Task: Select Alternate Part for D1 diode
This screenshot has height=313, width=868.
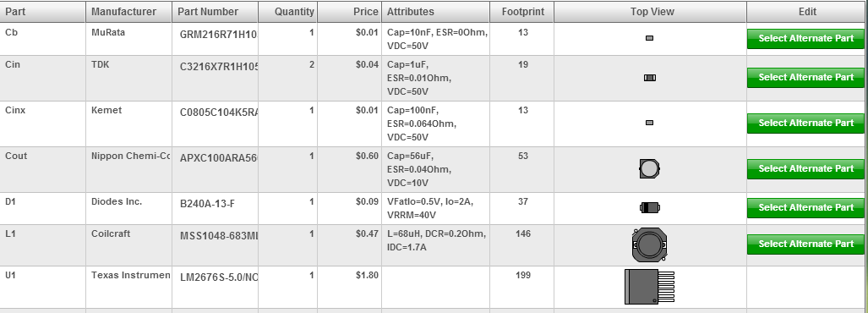Action: 805,208
